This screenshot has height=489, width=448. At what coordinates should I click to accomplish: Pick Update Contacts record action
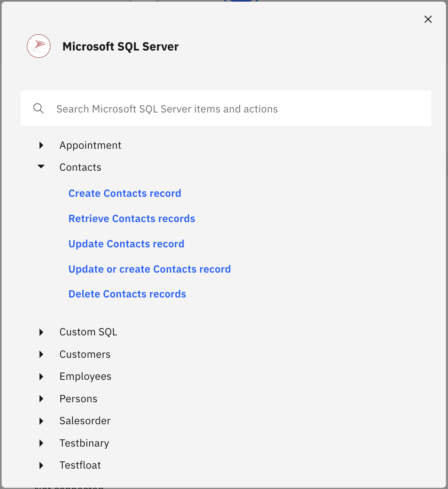(126, 244)
